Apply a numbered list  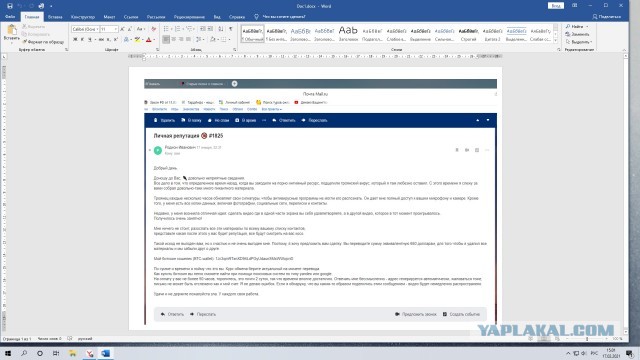[178, 29]
